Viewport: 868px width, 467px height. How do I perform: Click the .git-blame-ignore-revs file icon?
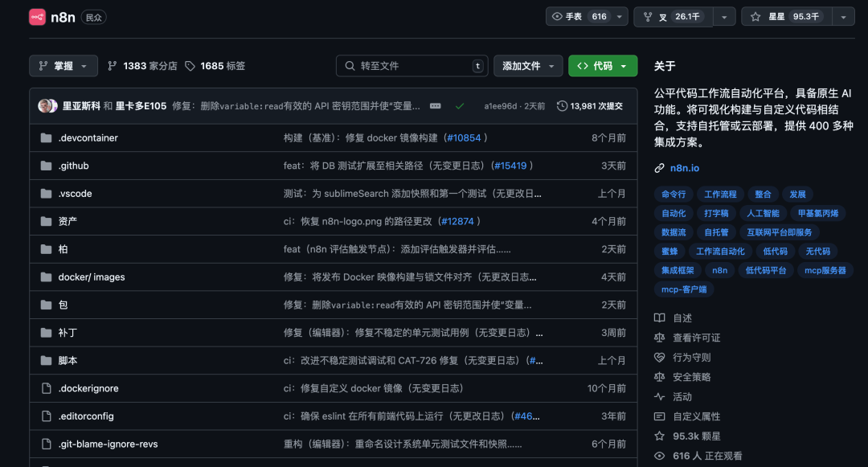(x=47, y=444)
